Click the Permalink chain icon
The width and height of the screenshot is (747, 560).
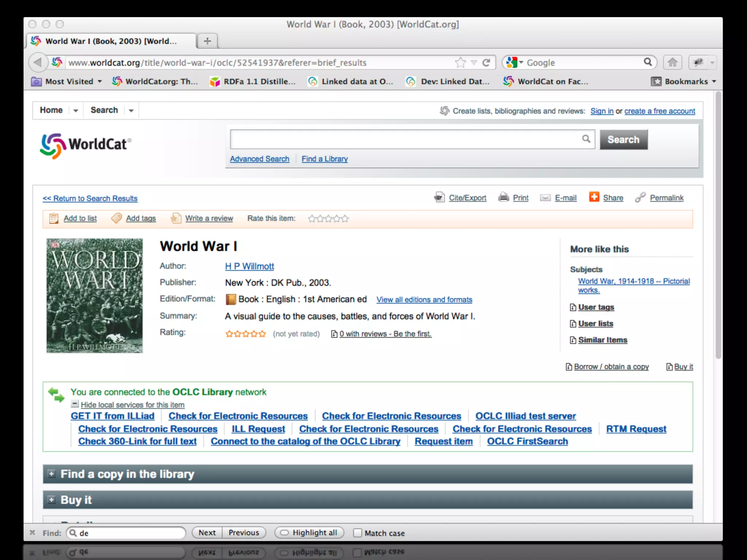(x=640, y=197)
